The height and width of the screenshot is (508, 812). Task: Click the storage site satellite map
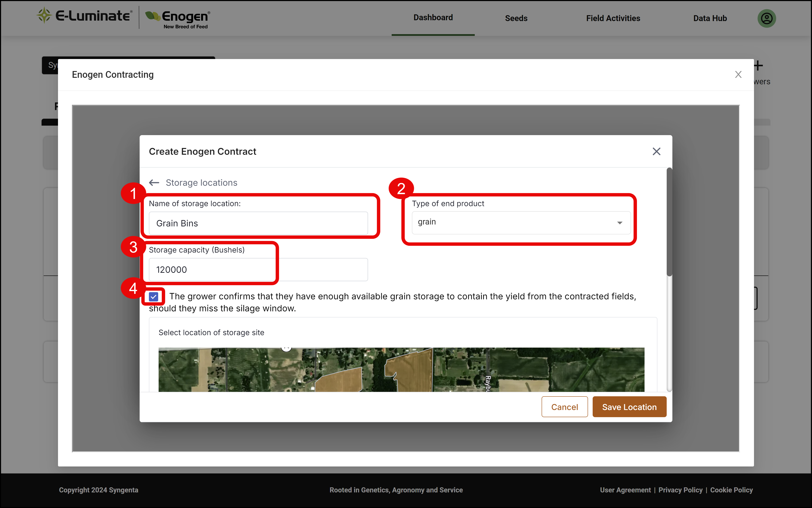[x=401, y=370]
